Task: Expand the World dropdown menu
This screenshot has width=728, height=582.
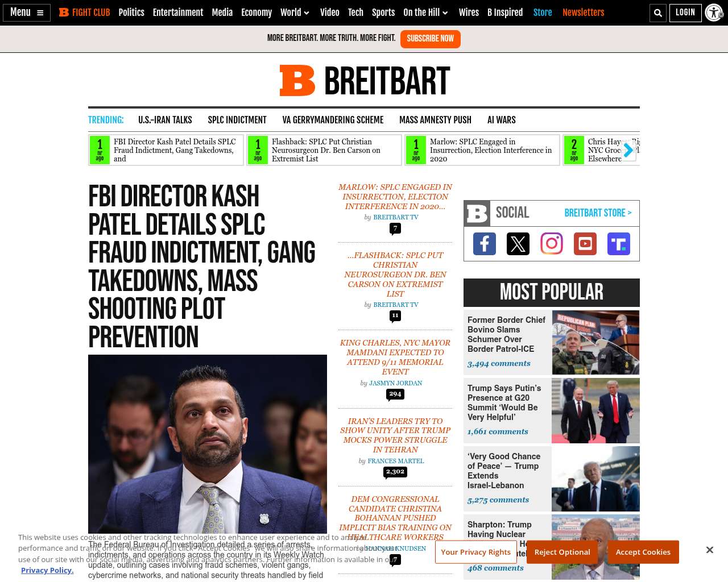Action: point(295,13)
